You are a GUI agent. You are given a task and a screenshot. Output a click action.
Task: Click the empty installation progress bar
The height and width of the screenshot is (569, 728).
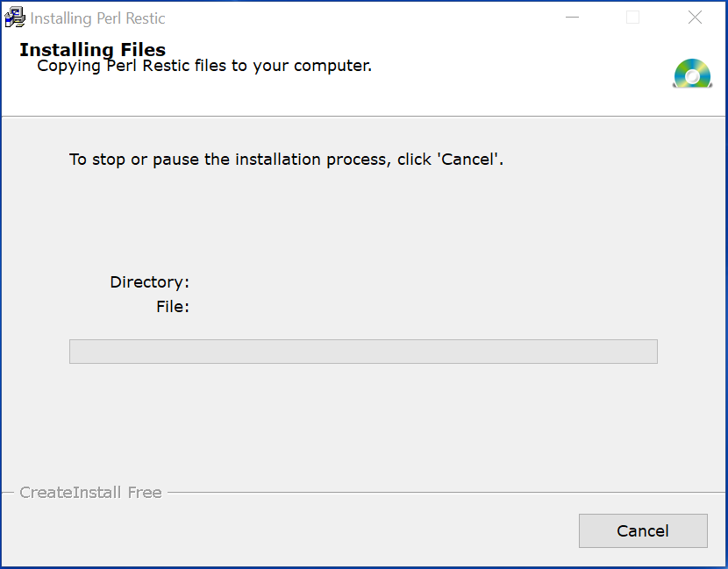point(363,352)
